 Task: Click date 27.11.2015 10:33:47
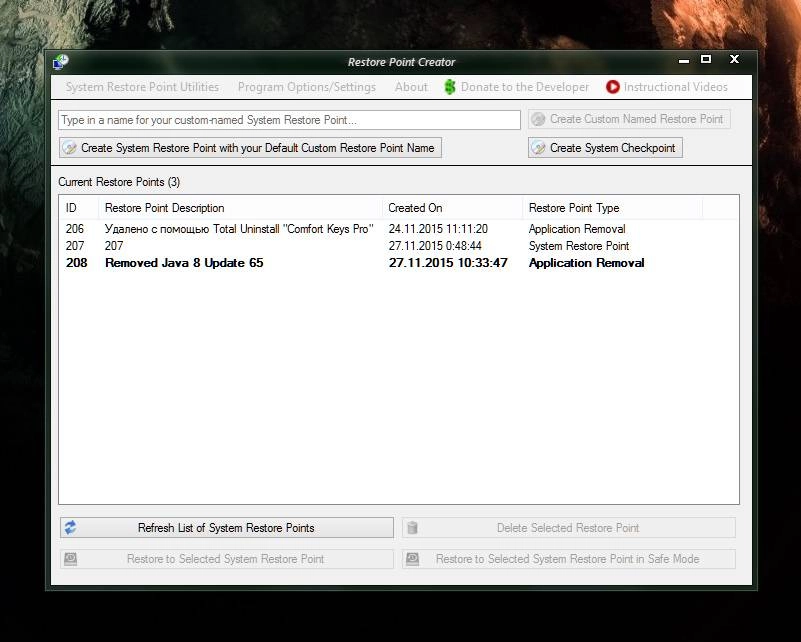(448, 263)
